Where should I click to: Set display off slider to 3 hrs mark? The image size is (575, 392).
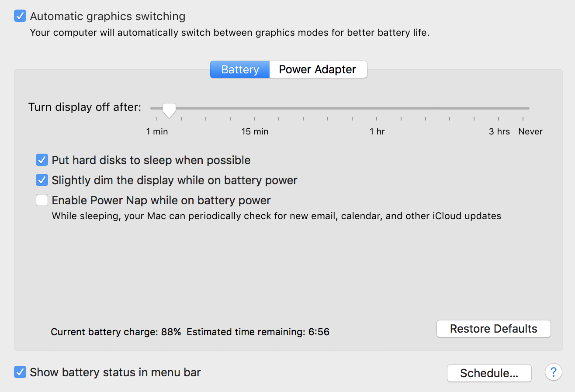click(499, 108)
